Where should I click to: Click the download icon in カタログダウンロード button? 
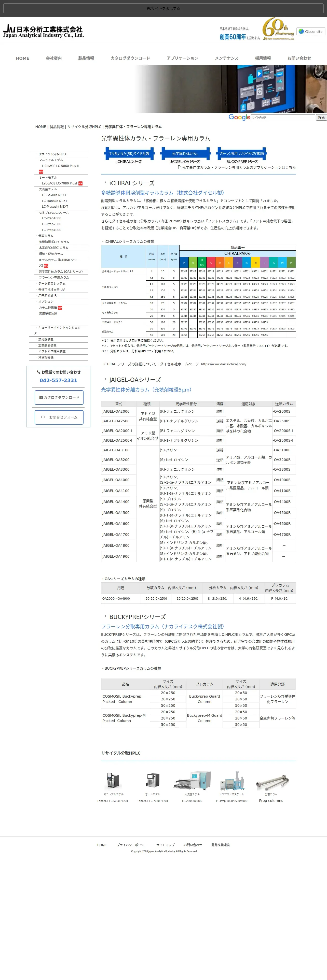point(41,397)
